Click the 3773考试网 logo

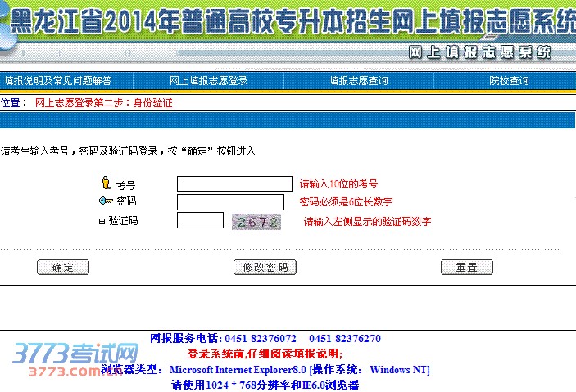[74, 358]
